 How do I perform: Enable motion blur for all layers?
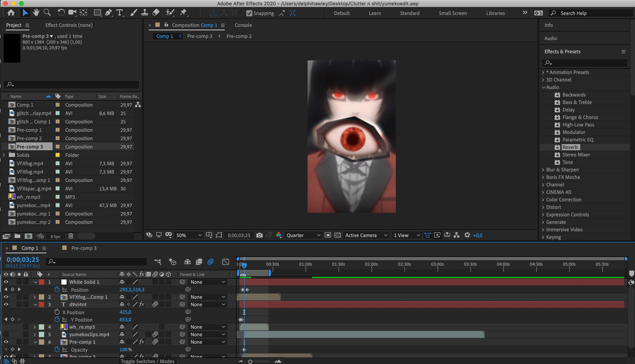point(210,262)
